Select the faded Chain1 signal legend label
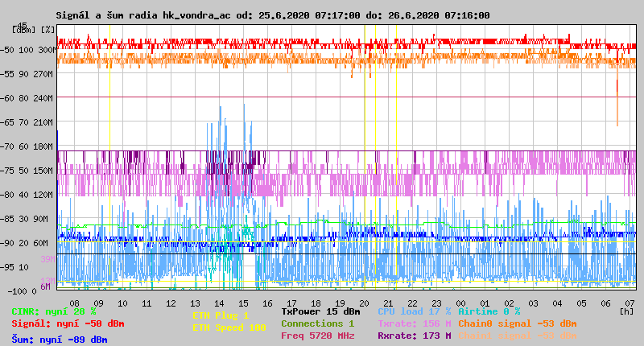This screenshot has height=346, width=644. (x=517, y=336)
